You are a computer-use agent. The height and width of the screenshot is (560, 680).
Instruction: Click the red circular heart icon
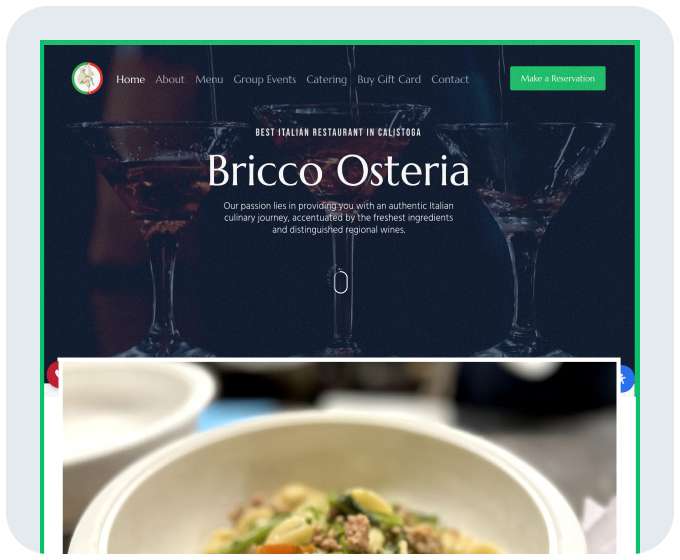[x=53, y=375]
